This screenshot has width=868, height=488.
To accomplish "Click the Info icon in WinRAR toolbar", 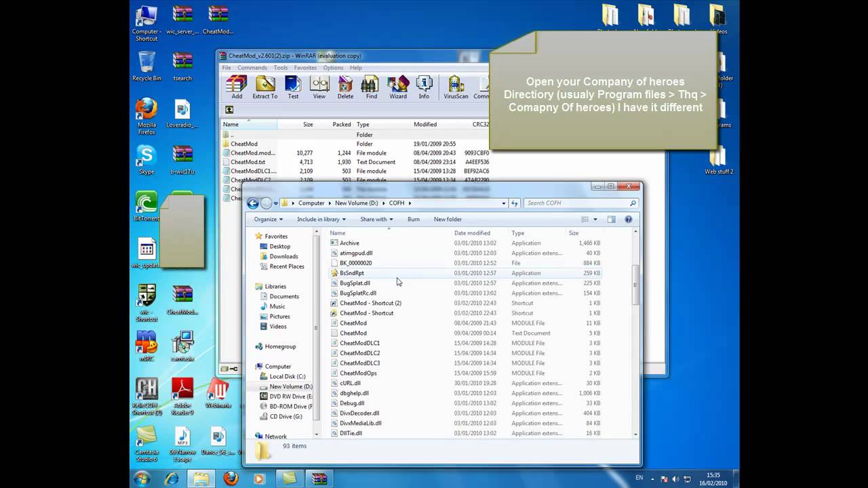I will point(424,87).
